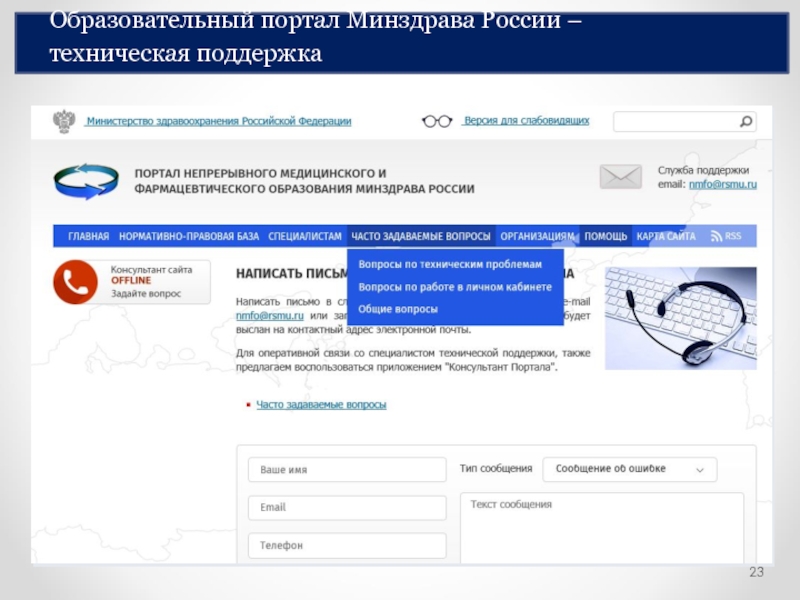Viewport: 800px width, 600px height.
Task: Click the search magnifier icon
Action: point(745,122)
